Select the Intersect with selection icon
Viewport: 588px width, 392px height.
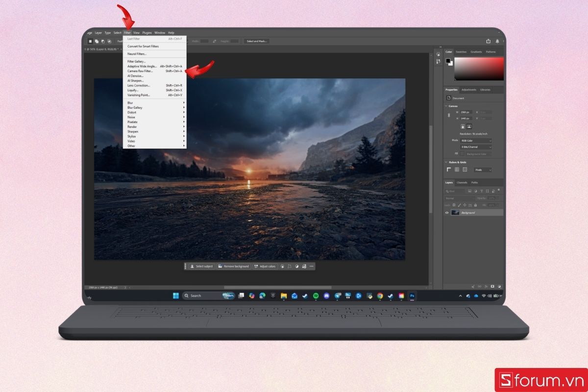[108, 41]
